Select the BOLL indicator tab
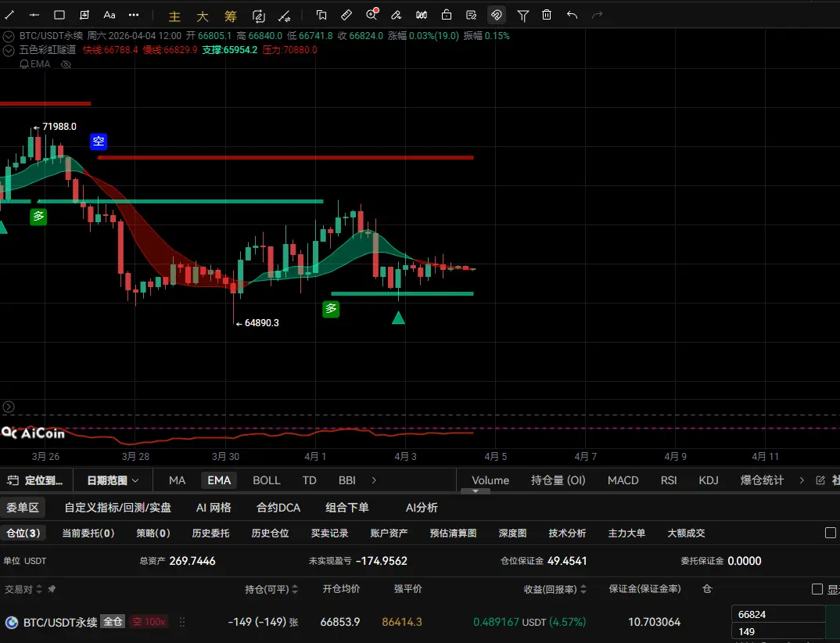The width and height of the screenshot is (840, 643). pos(267,480)
